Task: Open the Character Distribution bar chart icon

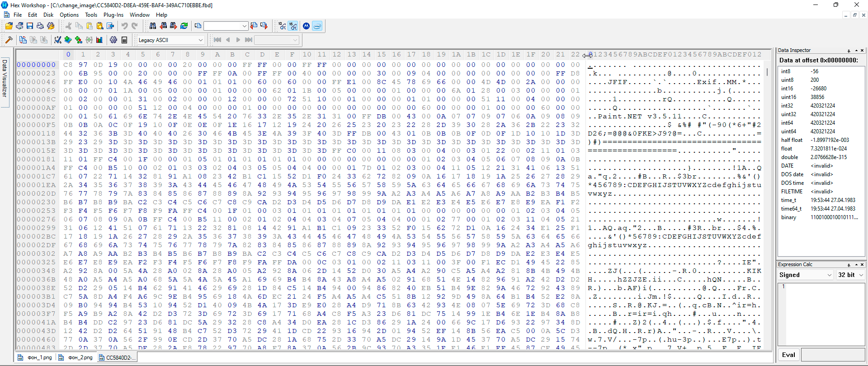Action: [x=99, y=40]
